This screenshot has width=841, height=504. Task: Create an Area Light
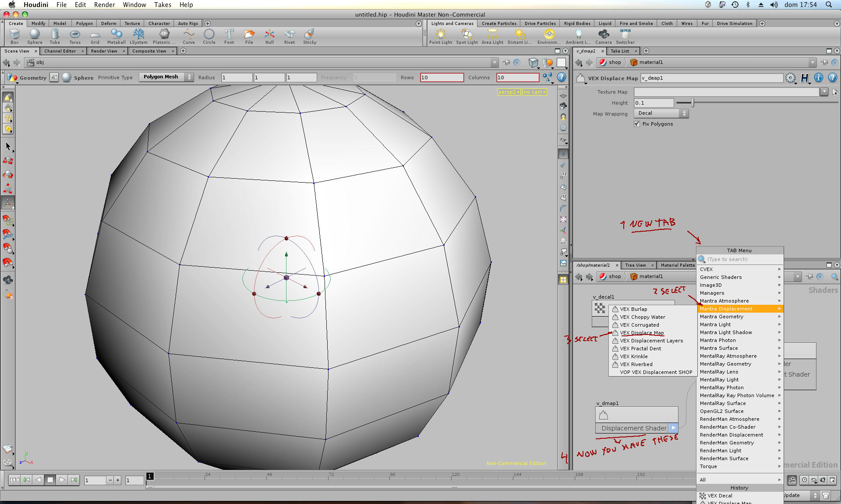pos(492,36)
